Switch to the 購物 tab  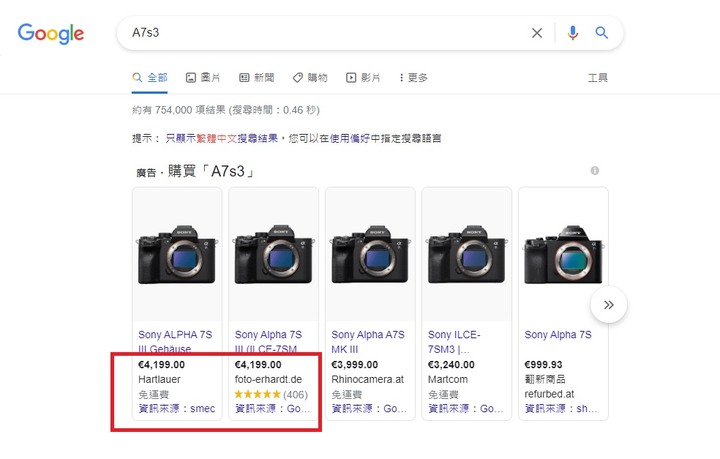pos(310,78)
